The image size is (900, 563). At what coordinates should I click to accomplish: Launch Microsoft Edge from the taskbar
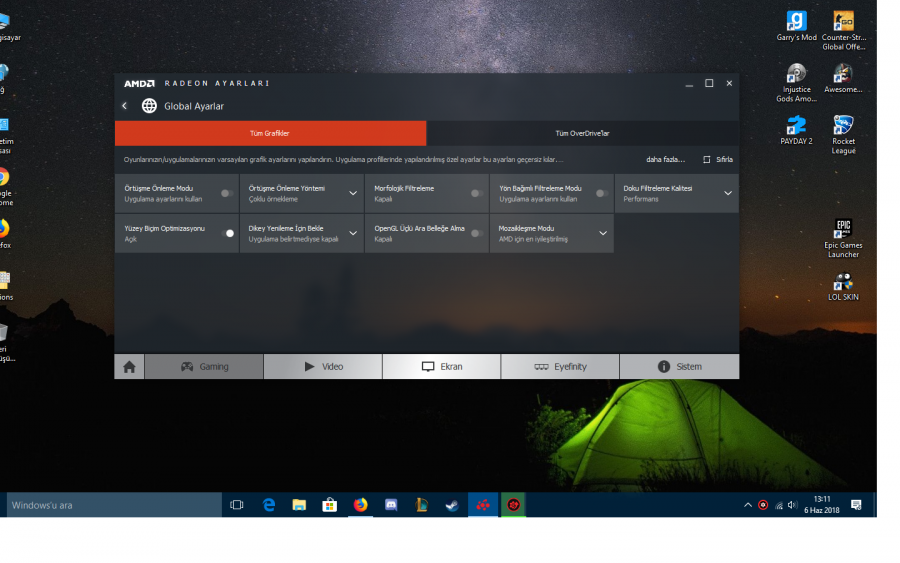click(269, 505)
